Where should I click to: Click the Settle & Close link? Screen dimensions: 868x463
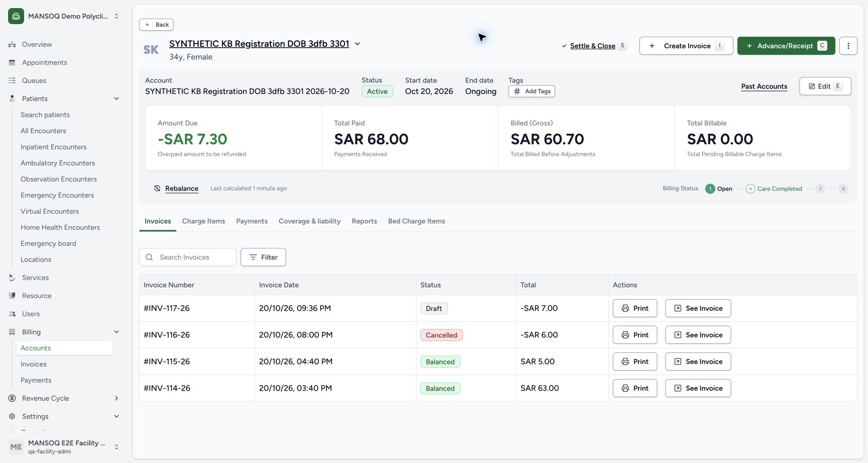click(593, 46)
